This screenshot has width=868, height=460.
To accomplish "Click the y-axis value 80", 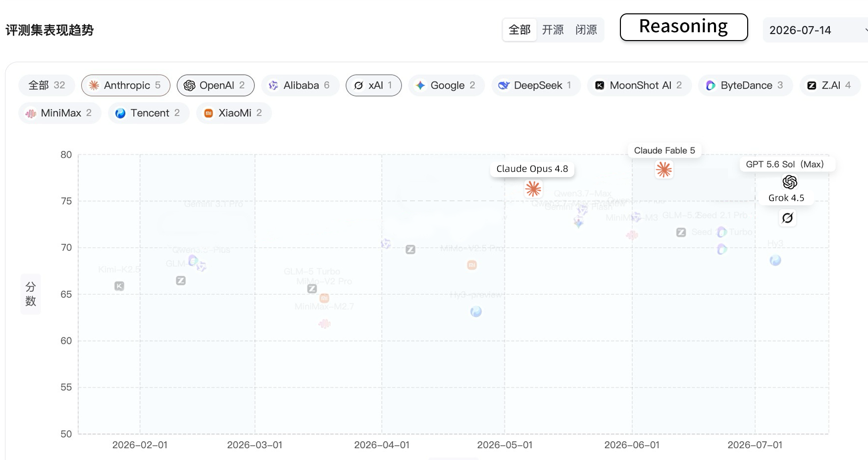I will (66, 154).
